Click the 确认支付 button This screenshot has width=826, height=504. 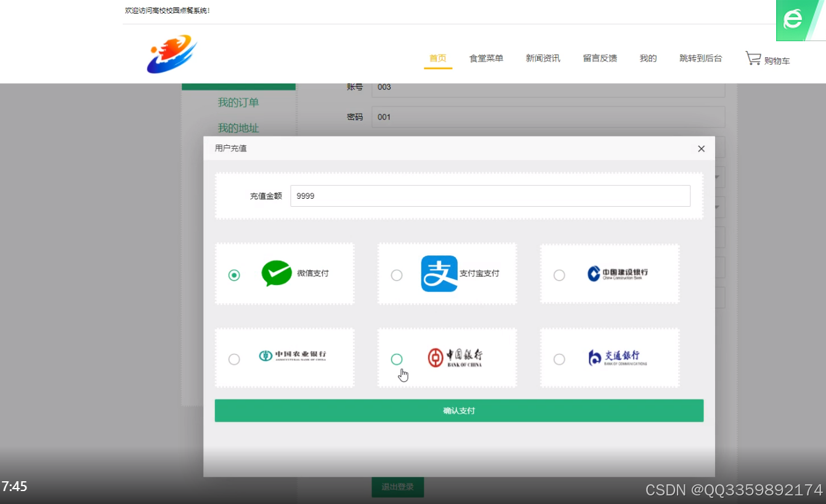[459, 410]
